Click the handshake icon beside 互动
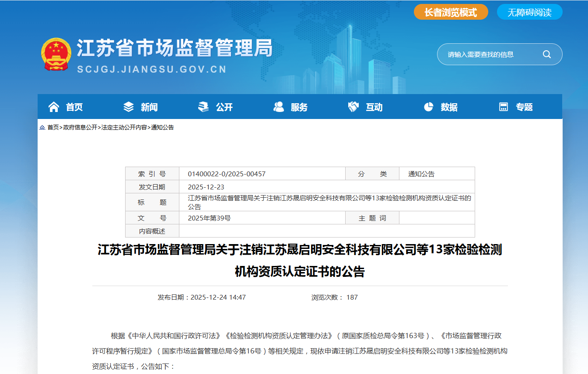588x374 pixels. pos(353,107)
